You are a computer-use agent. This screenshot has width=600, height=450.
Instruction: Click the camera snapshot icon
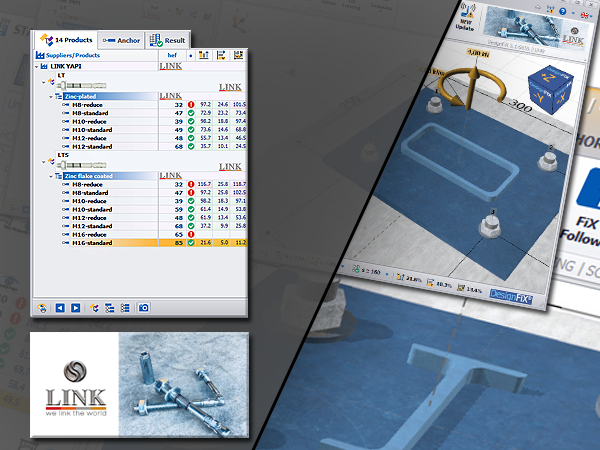[x=143, y=308]
